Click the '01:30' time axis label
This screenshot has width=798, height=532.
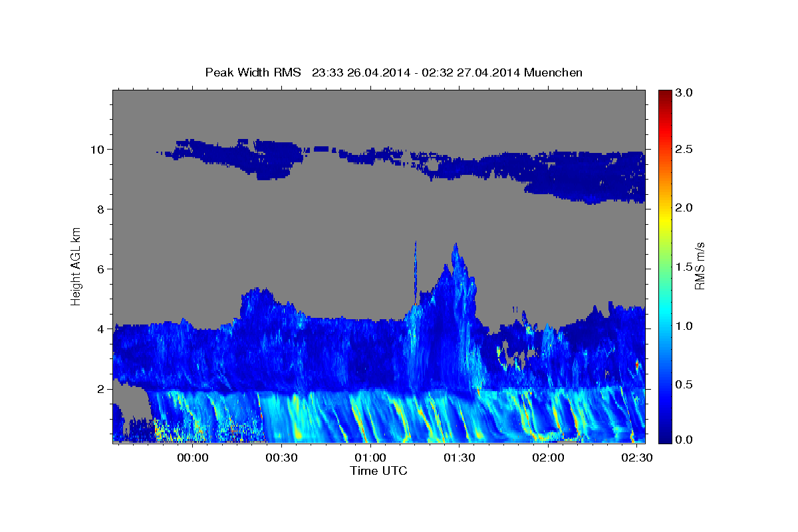coord(459,458)
